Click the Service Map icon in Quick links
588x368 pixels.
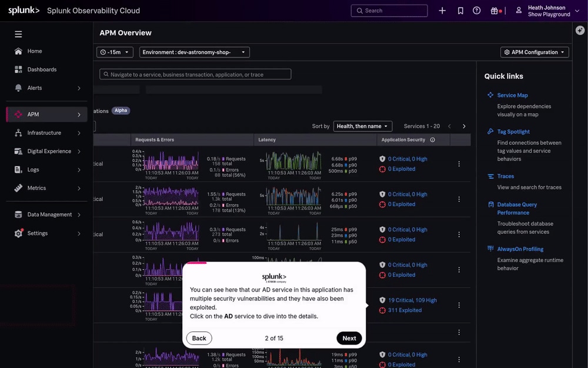[490, 95]
